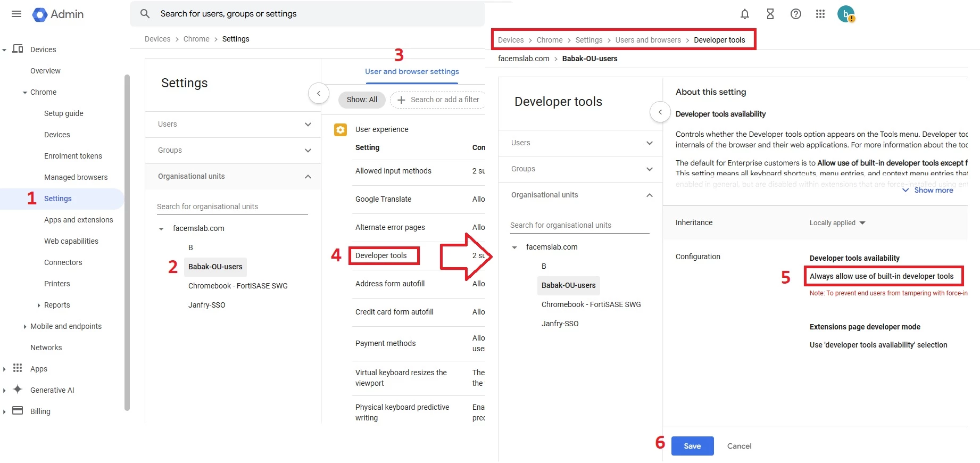Open the Locally applied inheritance dropdown
This screenshot has height=463, width=980.
pos(837,222)
